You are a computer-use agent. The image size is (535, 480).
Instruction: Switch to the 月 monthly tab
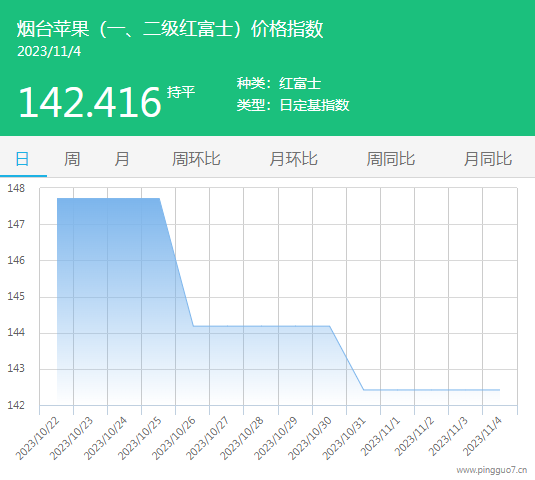pos(122,159)
